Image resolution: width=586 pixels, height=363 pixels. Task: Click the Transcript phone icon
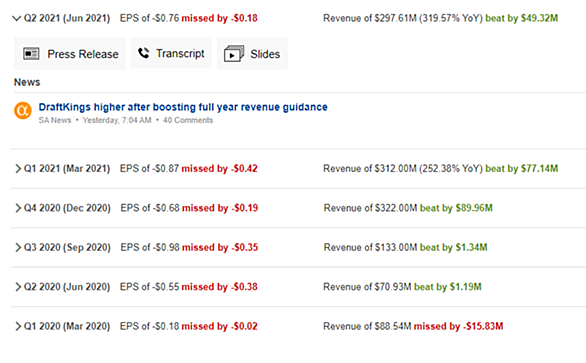(x=144, y=53)
